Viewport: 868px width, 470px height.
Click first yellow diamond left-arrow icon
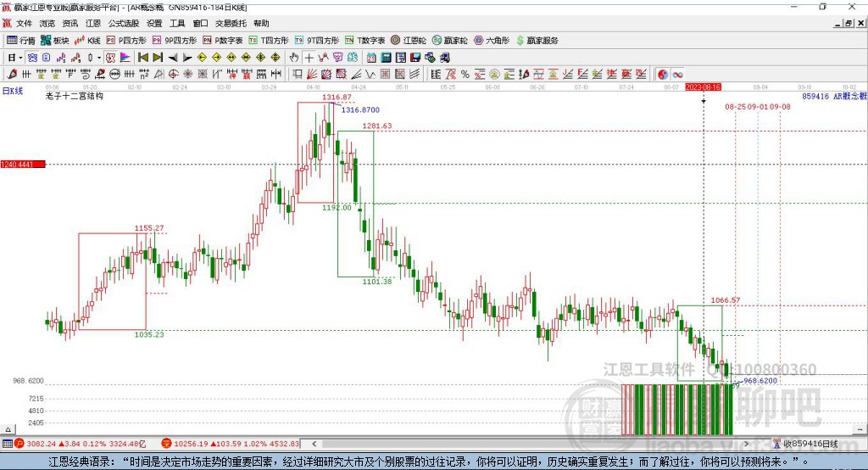(202, 58)
